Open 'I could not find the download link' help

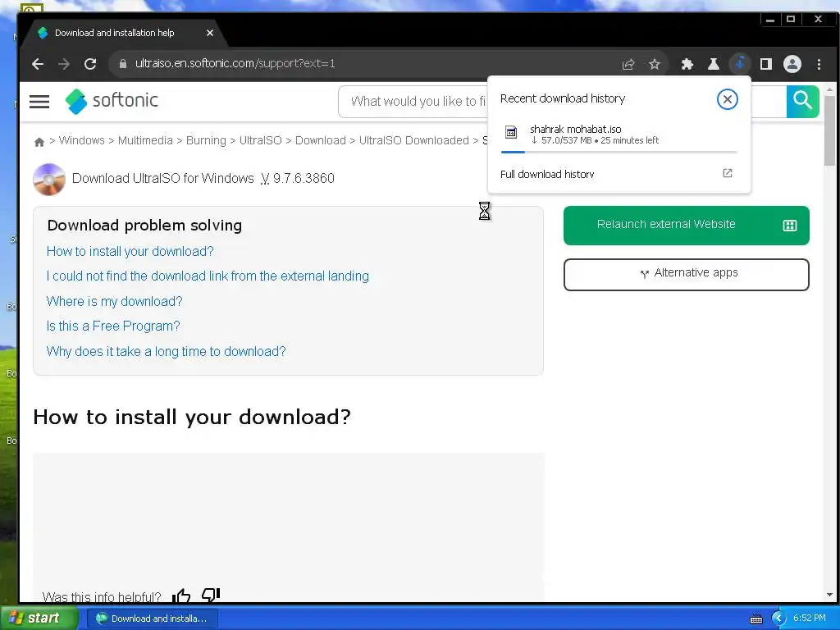click(x=208, y=276)
